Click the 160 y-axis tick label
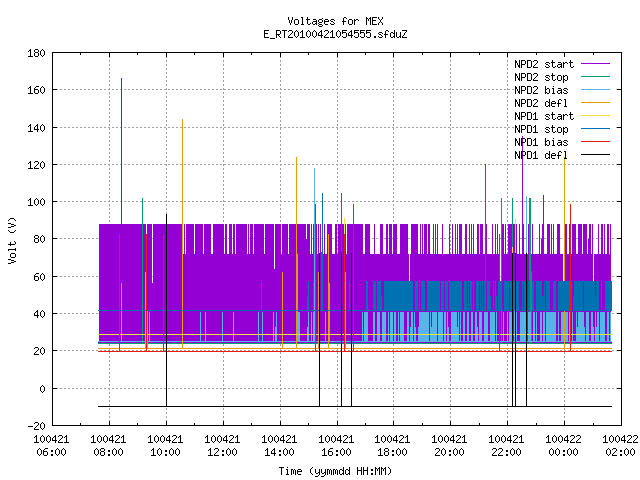The height and width of the screenshot is (480, 640). click(x=36, y=90)
